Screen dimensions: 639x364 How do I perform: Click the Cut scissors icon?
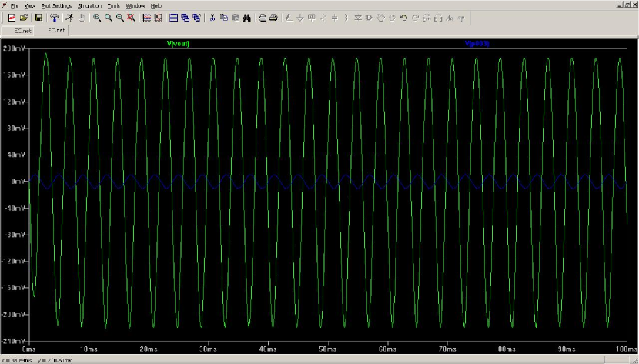pyautogui.click(x=213, y=17)
